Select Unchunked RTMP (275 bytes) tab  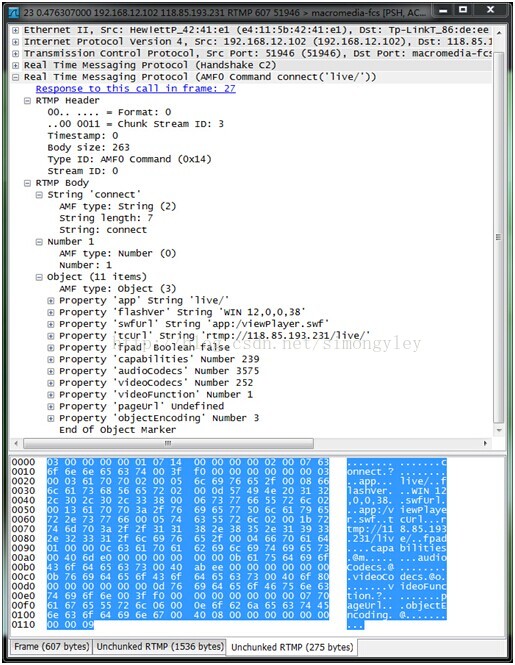(292, 648)
